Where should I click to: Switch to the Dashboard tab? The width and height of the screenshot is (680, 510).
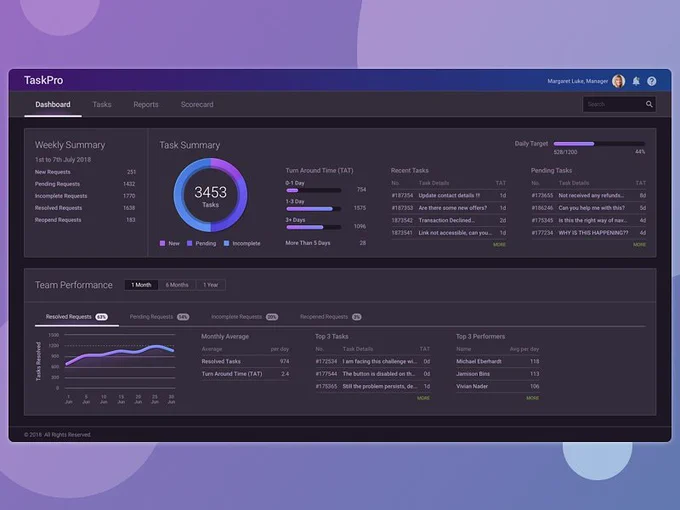tap(53, 105)
